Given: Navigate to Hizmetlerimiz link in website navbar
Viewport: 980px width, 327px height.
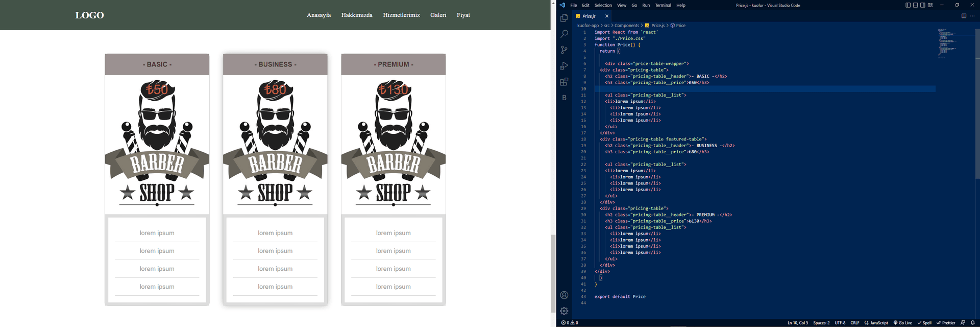Looking at the screenshot, I should click(x=401, y=15).
